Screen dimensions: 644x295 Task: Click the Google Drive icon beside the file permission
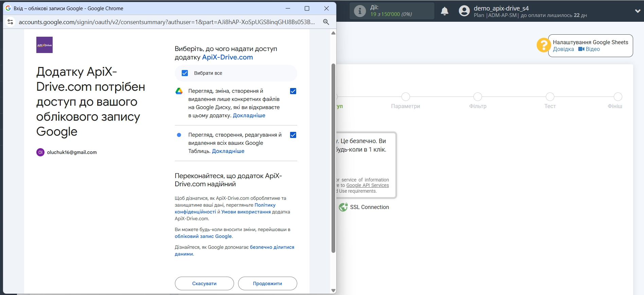coord(179,91)
